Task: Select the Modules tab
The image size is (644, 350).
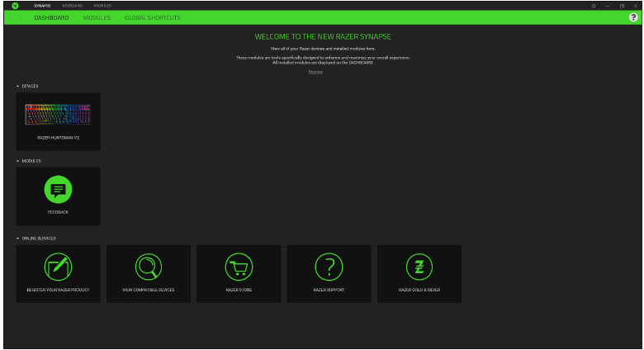Action: click(97, 17)
